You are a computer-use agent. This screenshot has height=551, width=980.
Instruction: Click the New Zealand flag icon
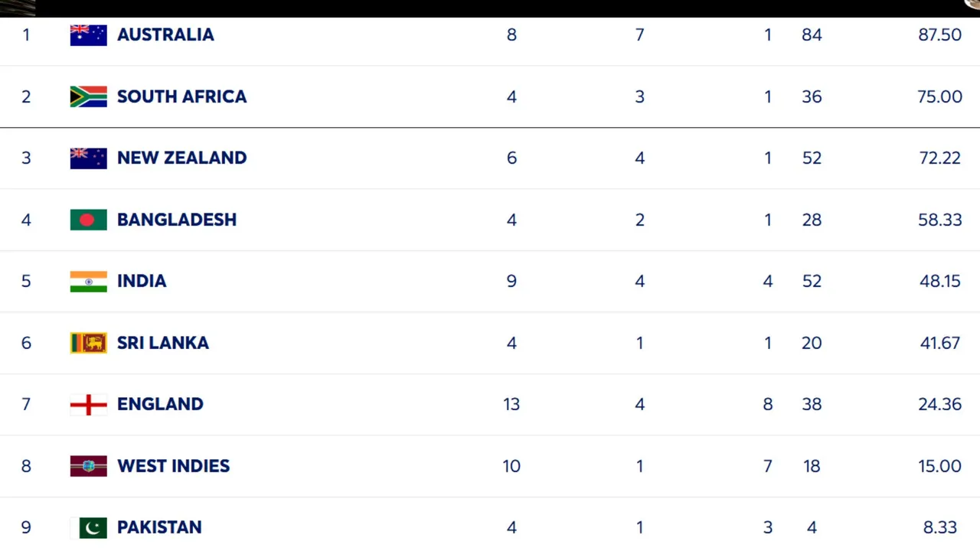[88, 158]
